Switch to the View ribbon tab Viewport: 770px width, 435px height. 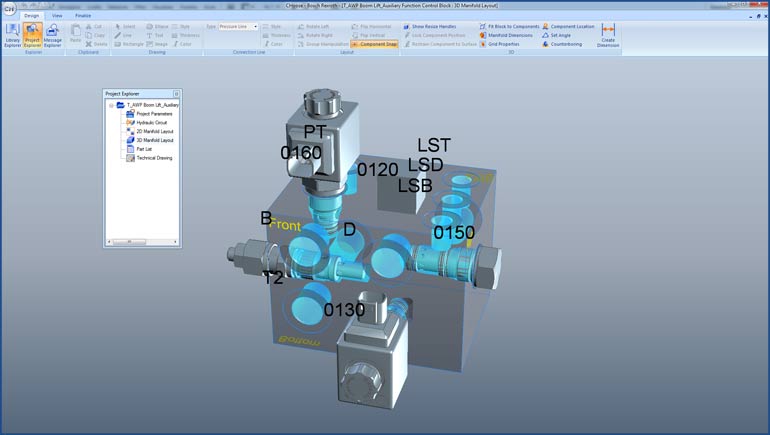point(57,16)
